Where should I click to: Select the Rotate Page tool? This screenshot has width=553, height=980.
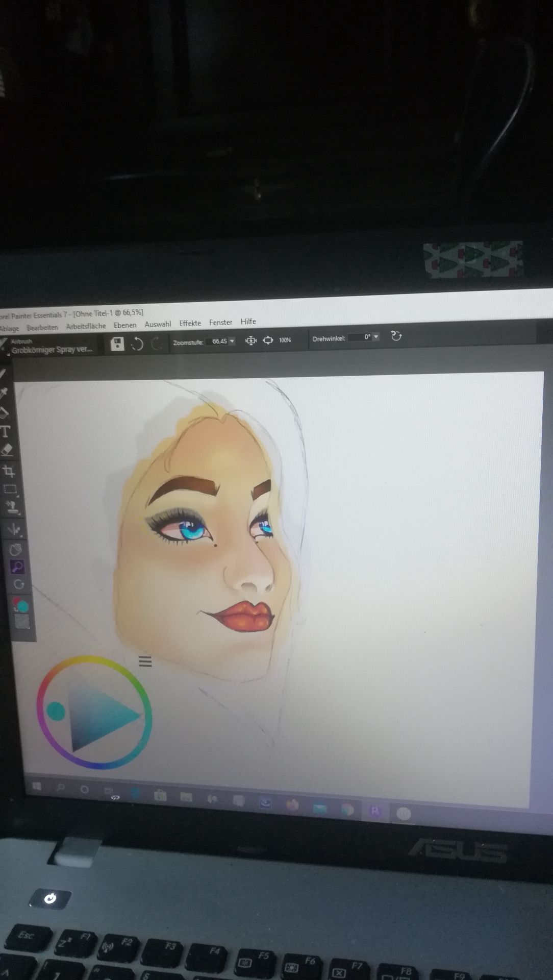click(19, 585)
